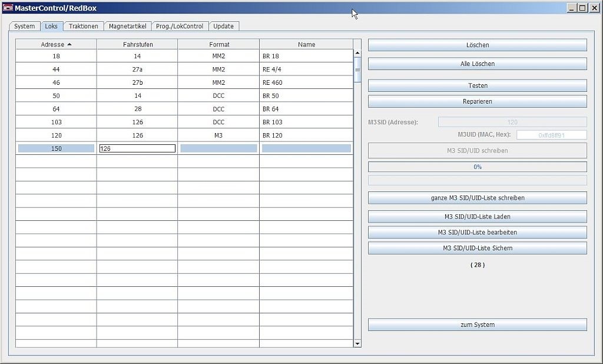Open the Update tab
Viewport: 603px width, 364px height.
(x=224, y=27)
